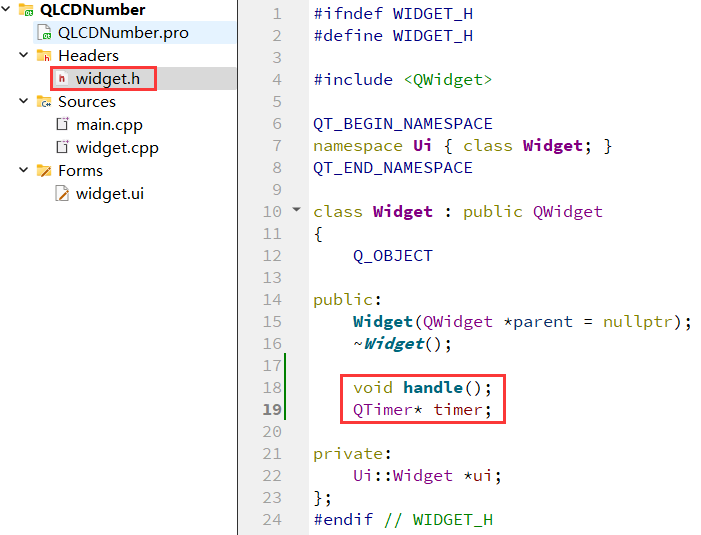
Task: Click the 'void' keyword on line 18
Action: pos(373,388)
